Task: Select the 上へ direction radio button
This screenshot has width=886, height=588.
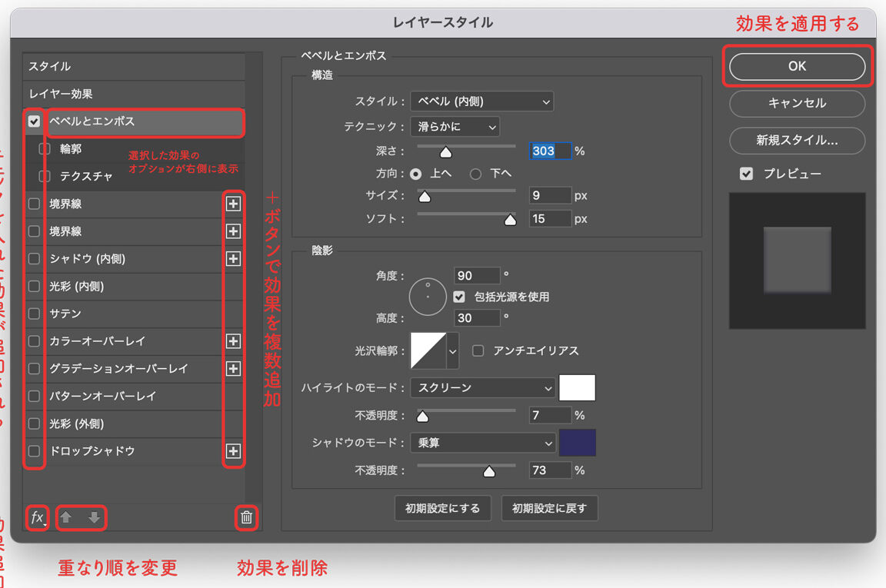Action: (416, 174)
